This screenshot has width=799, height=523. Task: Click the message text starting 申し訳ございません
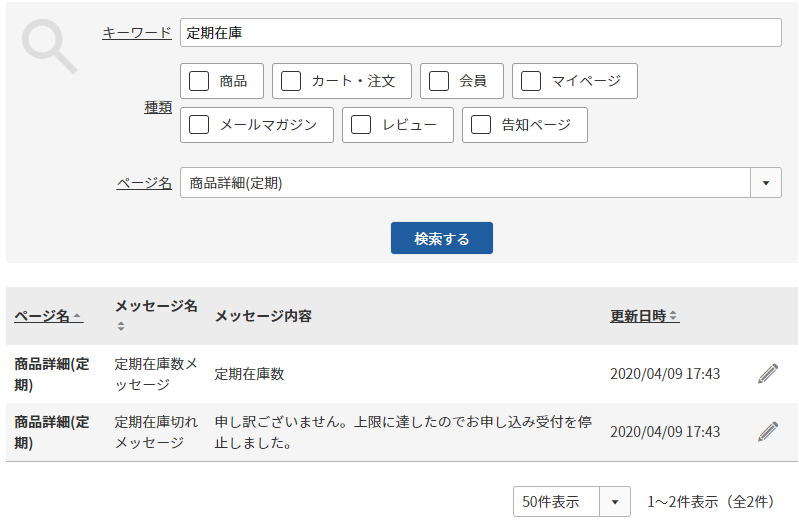pyautogui.click(x=403, y=432)
